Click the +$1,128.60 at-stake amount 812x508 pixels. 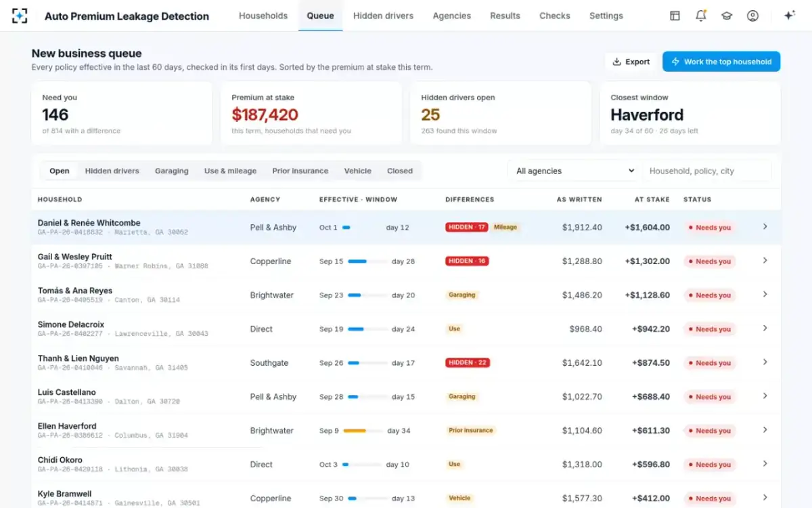(648, 295)
